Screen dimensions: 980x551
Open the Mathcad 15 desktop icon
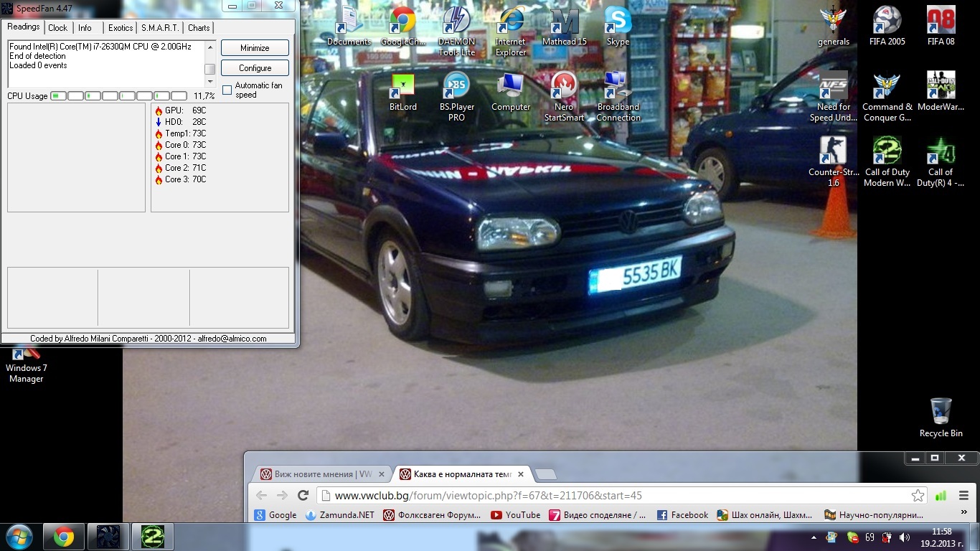564,22
